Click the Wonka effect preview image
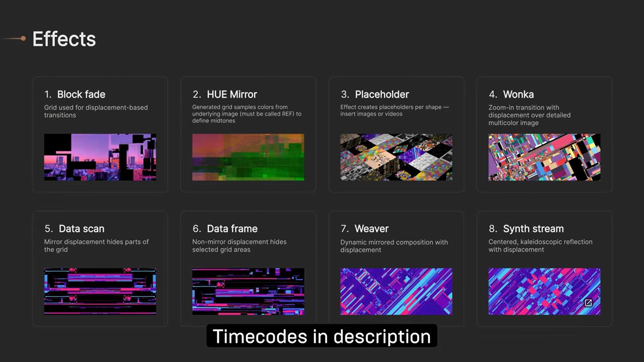Screen dimensions: 644x362 [544, 157]
